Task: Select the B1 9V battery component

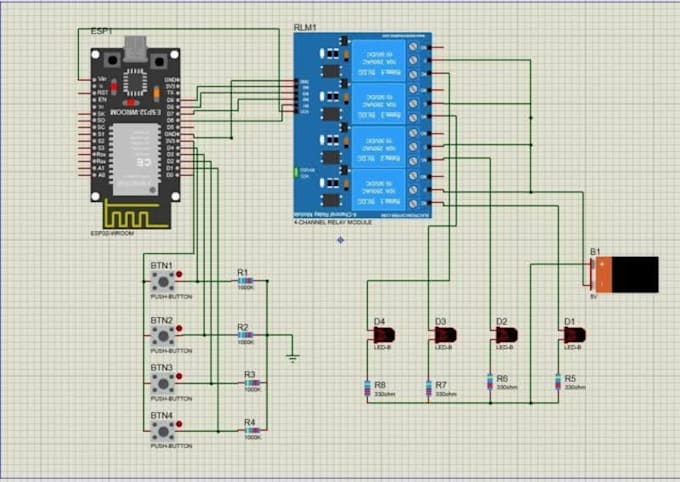Action: pos(625,274)
